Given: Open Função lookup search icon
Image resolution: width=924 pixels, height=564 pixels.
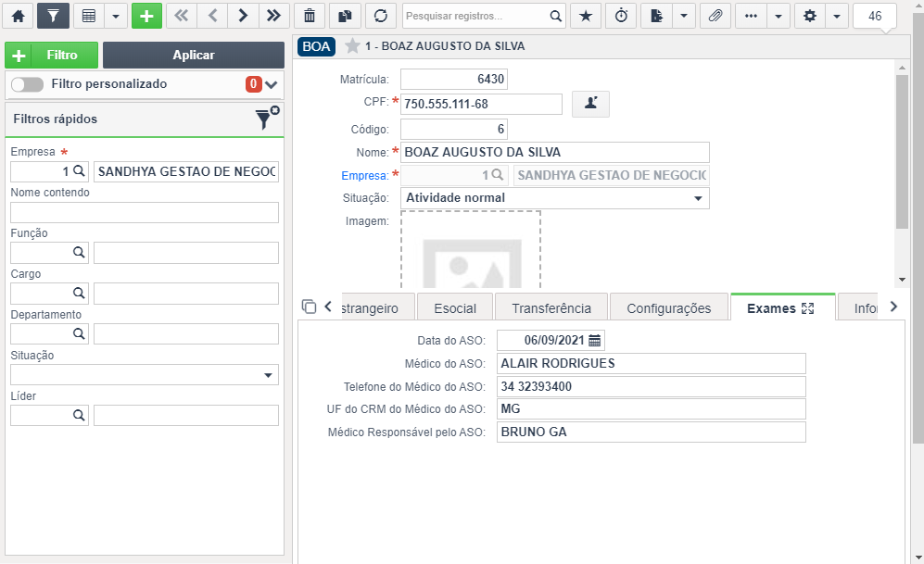Looking at the screenshot, I should point(79,253).
